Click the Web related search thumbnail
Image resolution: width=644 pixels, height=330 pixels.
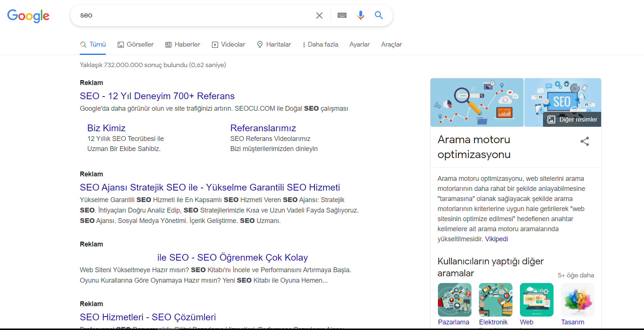[537, 300]
